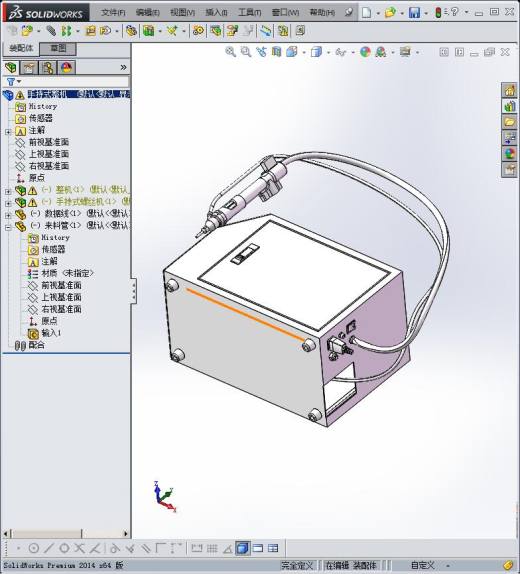Click the 自定义 units status bar button
520x574 pixels.
[x=423, y=566]
